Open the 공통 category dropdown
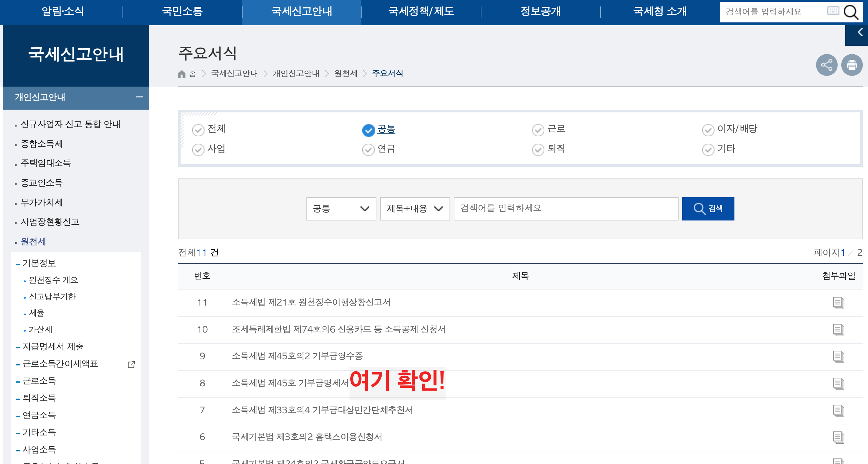Screen dimensions: 868x464 pyautogui.click(x=341, y=209)
